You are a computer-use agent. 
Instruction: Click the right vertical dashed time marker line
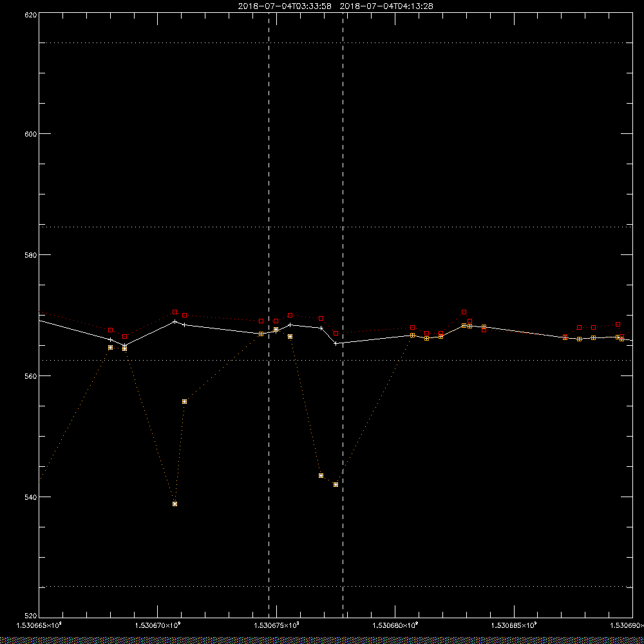pyautogui.click(x=343, y=315)
